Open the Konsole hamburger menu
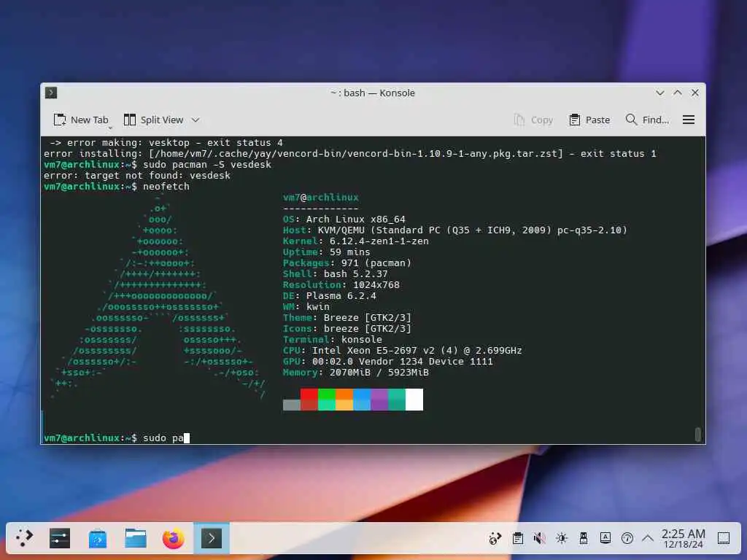747x560 pixels. point(689,120)
